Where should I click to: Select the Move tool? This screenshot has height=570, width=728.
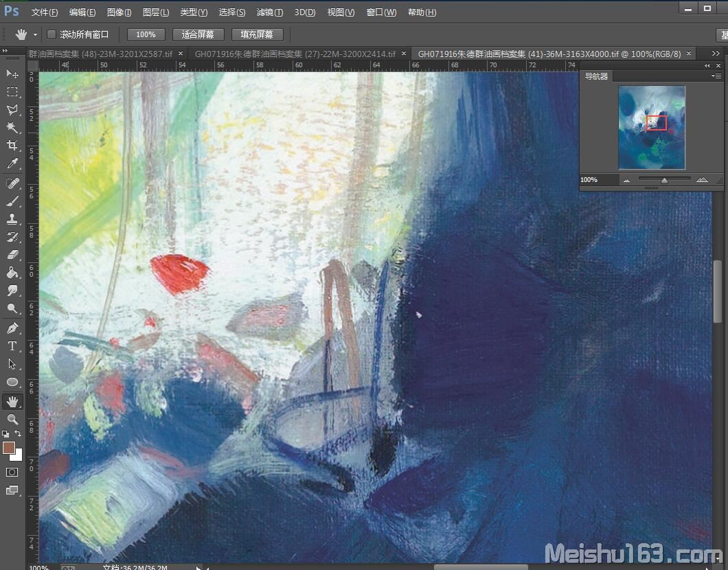(12, 73)
